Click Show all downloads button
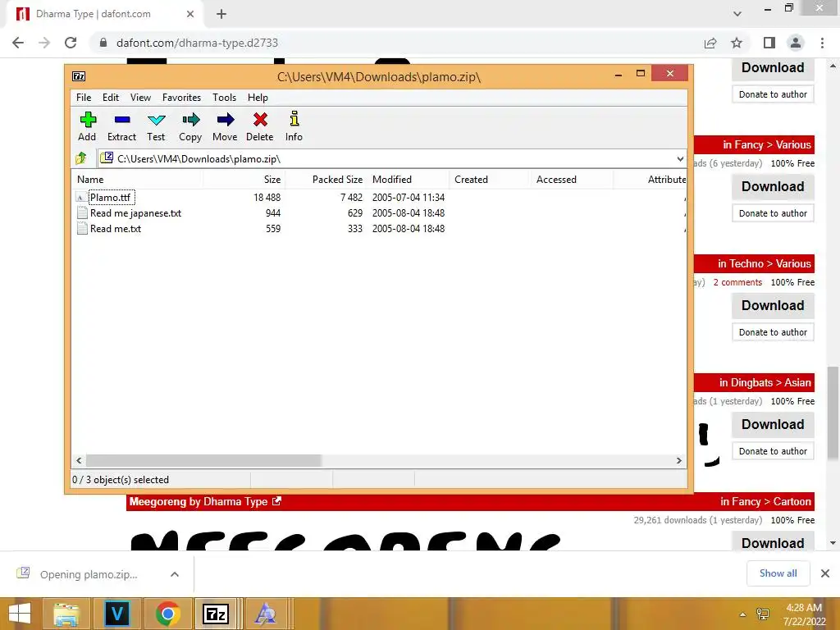This screenshot has width=840, height=630. [x=778, y=573]
